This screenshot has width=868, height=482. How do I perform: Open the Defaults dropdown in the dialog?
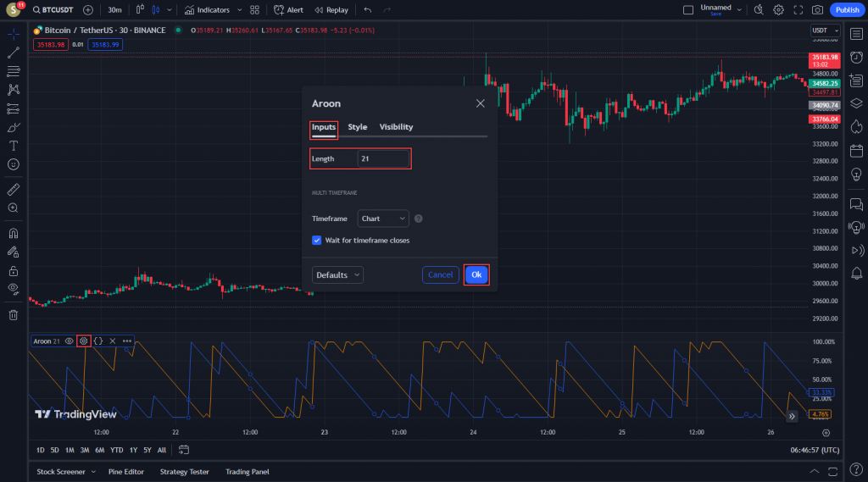337,275
